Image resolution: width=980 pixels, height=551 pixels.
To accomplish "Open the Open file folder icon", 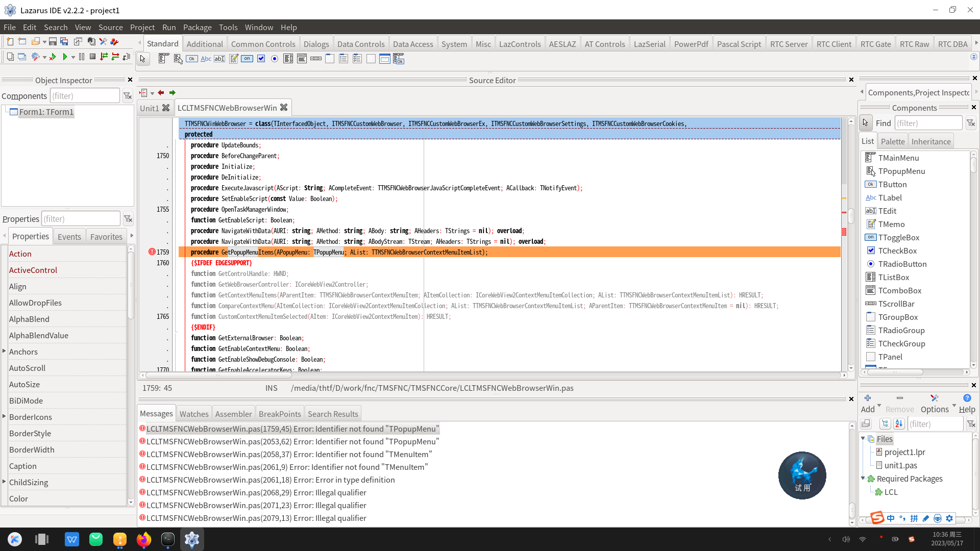I will [x=35, y=42].
